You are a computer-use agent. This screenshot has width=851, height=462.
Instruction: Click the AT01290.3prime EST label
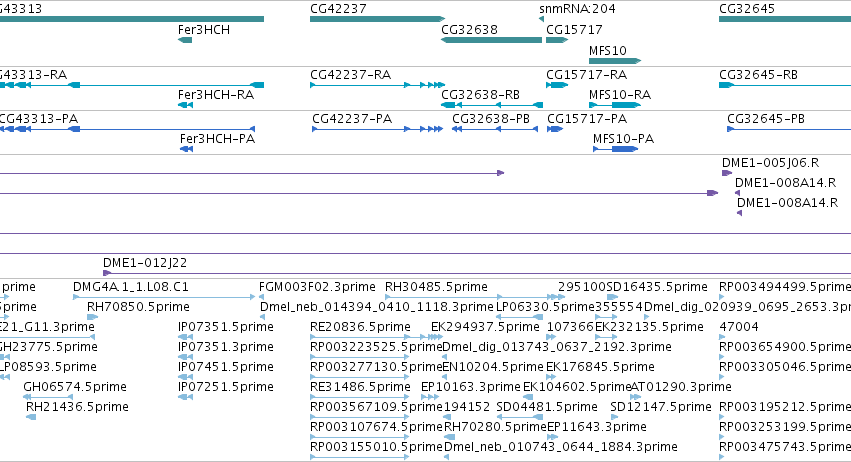click(681, 387)
